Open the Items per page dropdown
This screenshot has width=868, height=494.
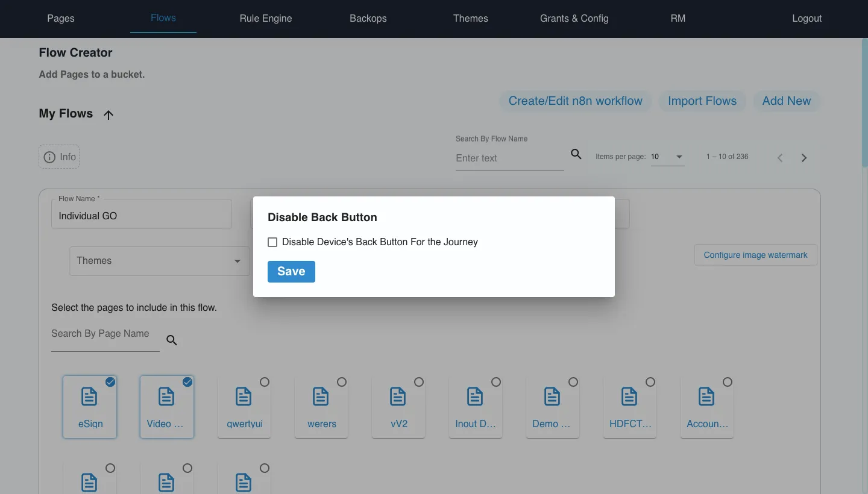pyautogui.click(x=668, y=157)
